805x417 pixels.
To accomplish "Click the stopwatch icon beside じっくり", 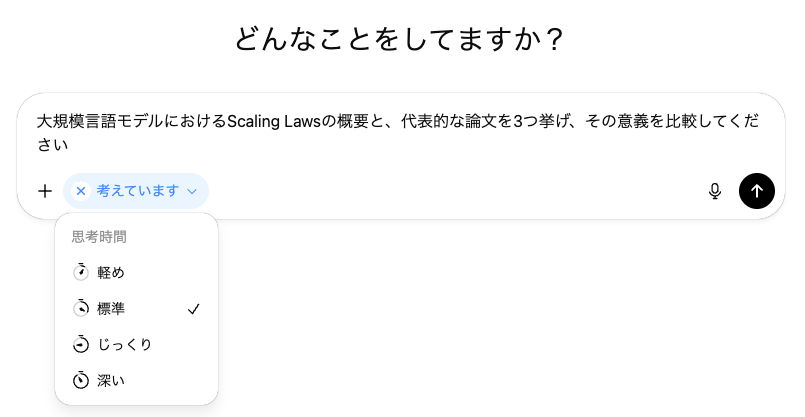I will (81, 344).
